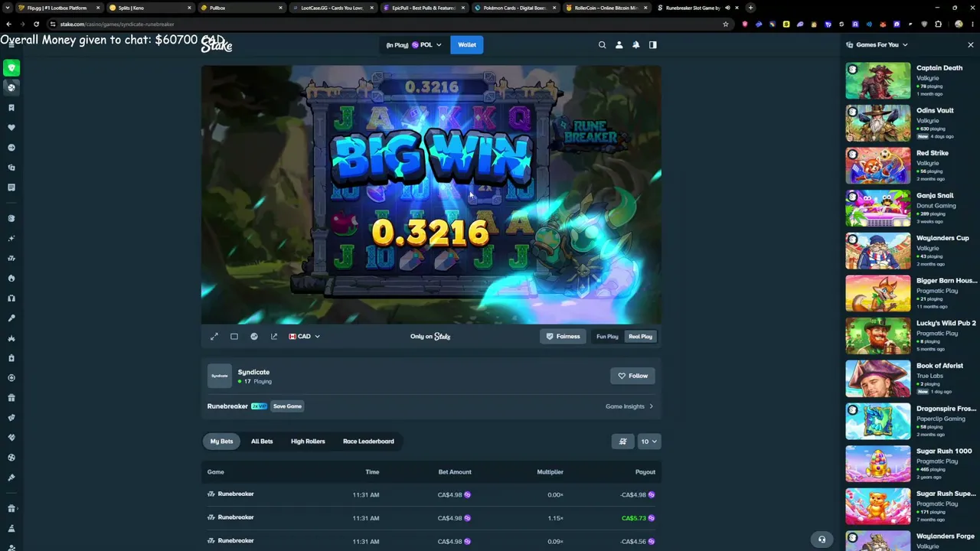980x551 pixels.
Task: Close the Games For You panel
Action: [x=971, y=45]
